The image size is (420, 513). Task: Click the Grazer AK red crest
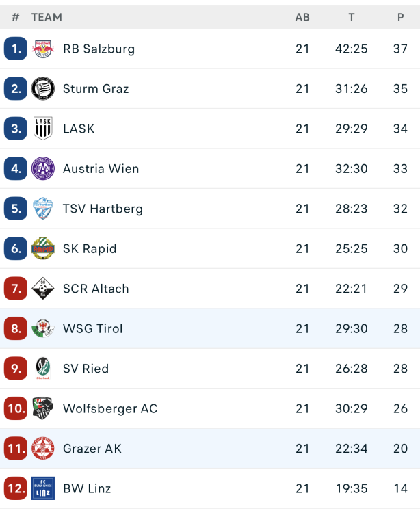point(42,449)
